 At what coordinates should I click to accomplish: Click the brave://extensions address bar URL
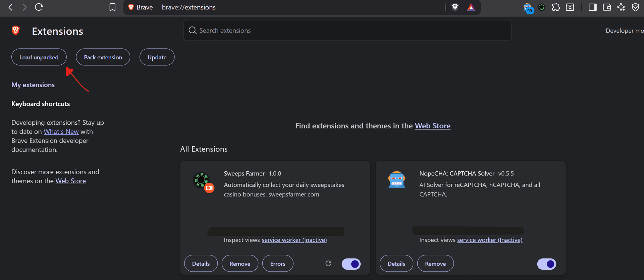(x=189, y=7)
